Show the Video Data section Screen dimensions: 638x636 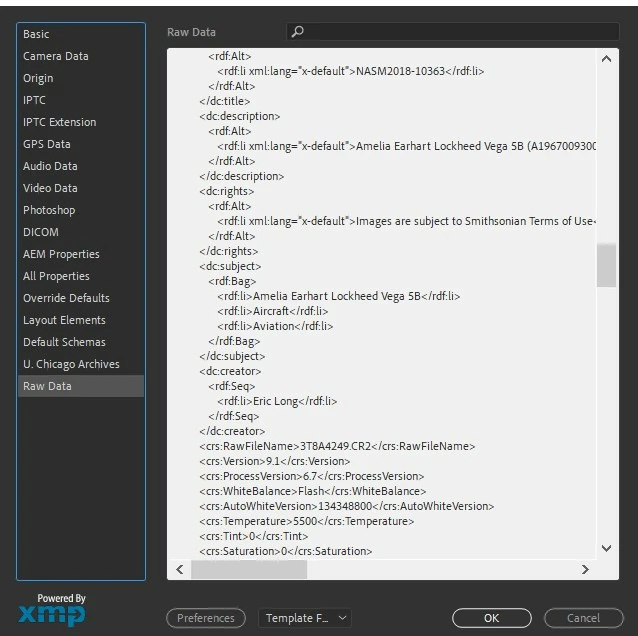pos(81,188)
